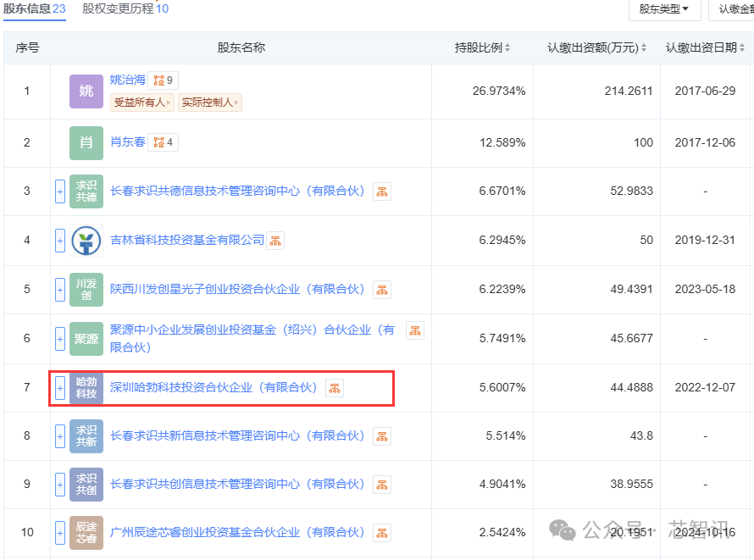Select the 股东信息 tab
Image resolution: width=754 pixels, height=560 pixels.
[35, 8]
